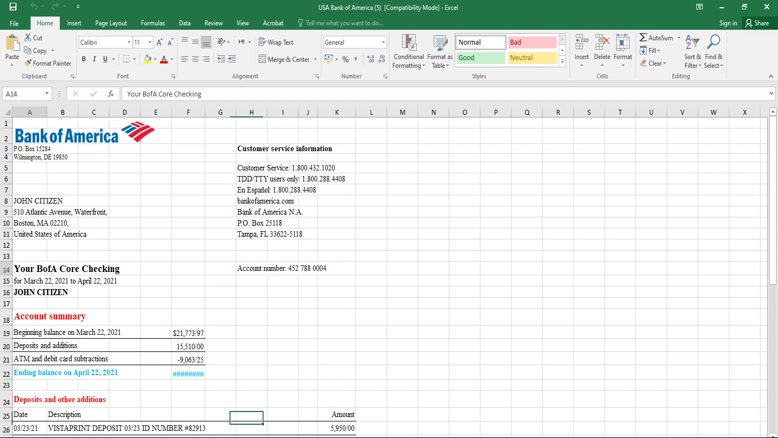Open the Format cells menu icon
This screenshot has width=778, height=438.
(x=623, y=43)
